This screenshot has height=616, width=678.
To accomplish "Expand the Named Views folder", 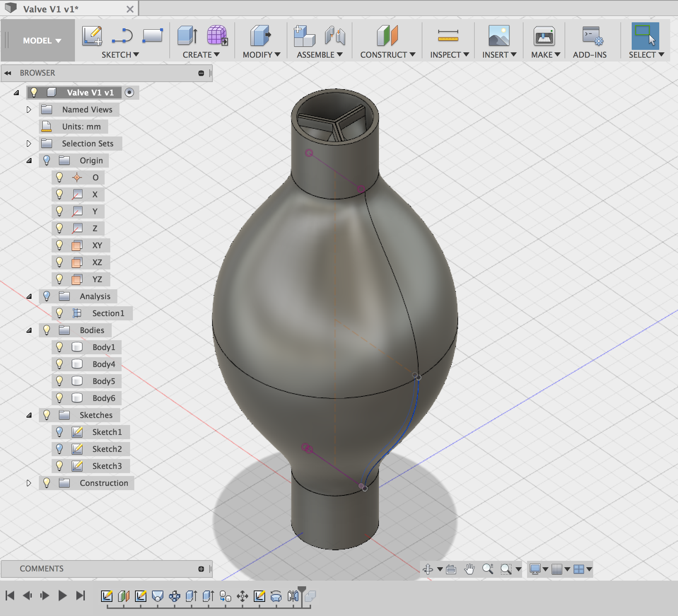I will (x=29, y=110).
